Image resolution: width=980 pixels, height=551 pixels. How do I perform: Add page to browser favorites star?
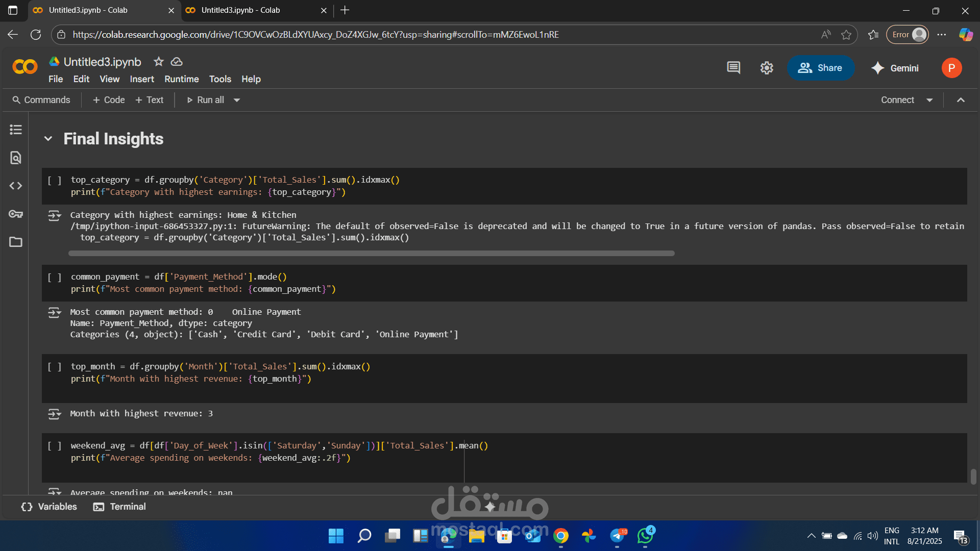tap(846, 35)
